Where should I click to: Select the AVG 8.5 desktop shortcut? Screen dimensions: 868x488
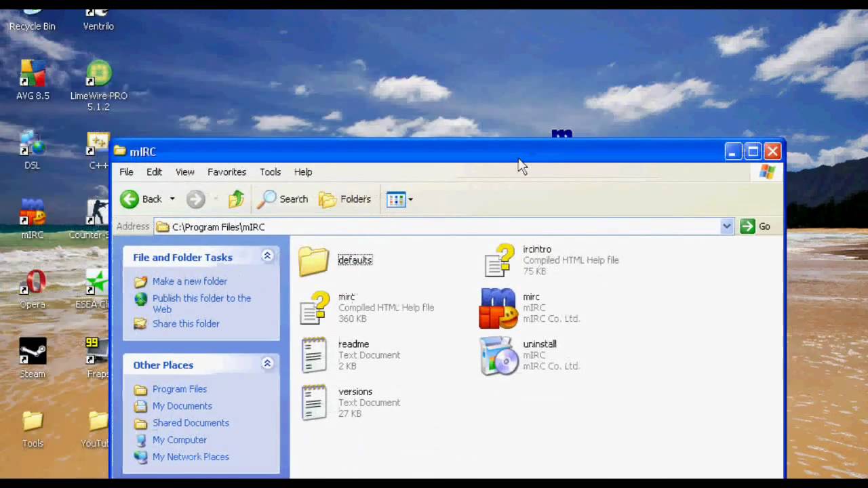pyautogui.click(x=33, y=80)
